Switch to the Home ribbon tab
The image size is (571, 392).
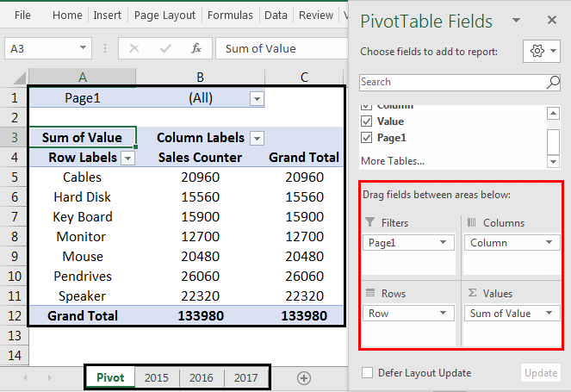click(67, 16)
